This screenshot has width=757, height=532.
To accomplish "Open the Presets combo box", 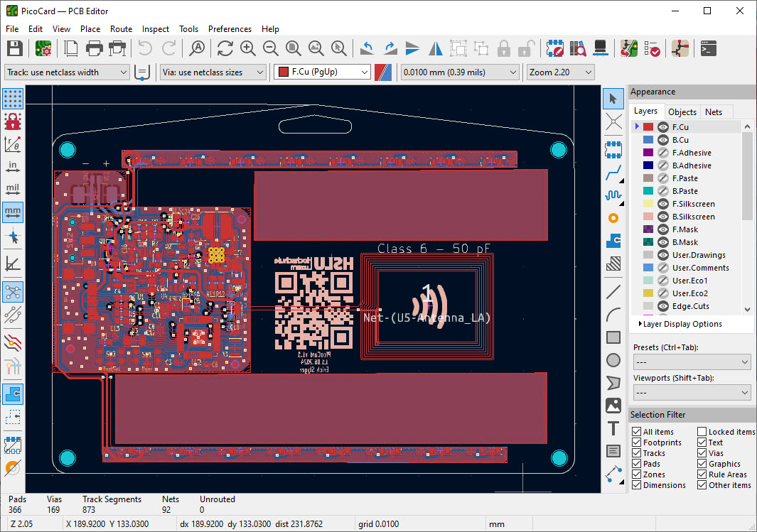I will coord(692,362).
